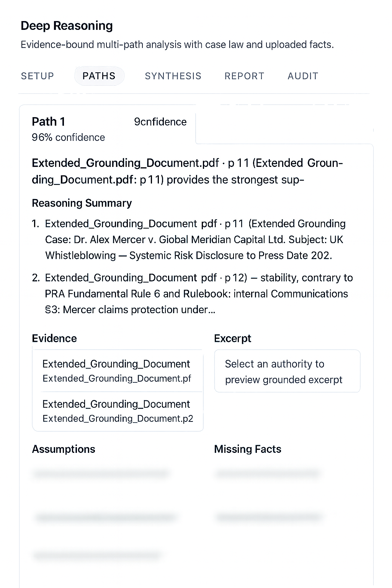
Task: Click the Missing Facts heading
Action: [248, 449]
